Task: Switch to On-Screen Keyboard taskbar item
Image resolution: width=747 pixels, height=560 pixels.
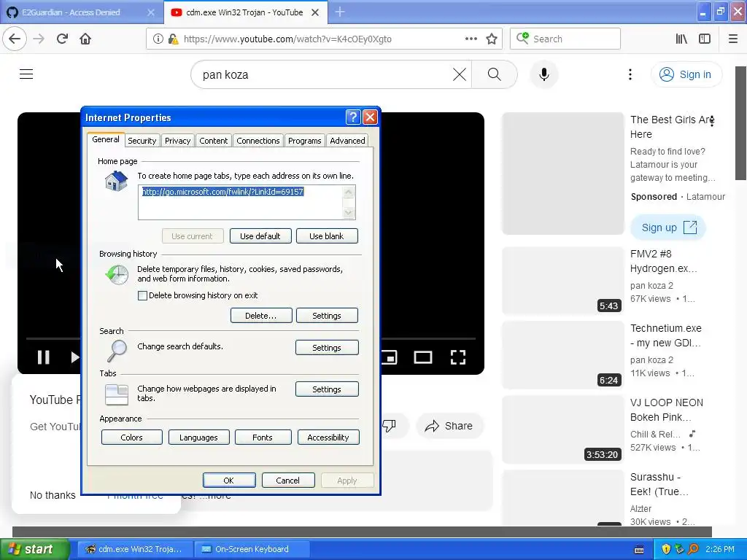Action: coord(252,549)
